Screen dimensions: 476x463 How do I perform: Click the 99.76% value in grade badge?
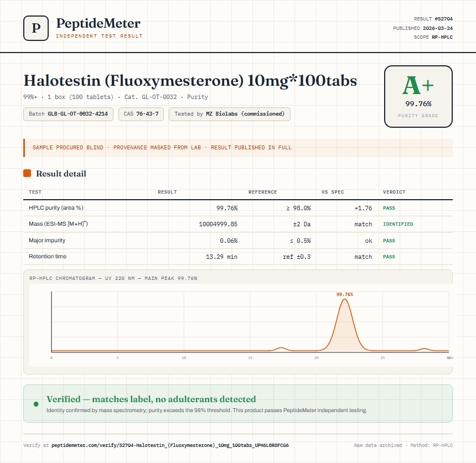point(418,104)
